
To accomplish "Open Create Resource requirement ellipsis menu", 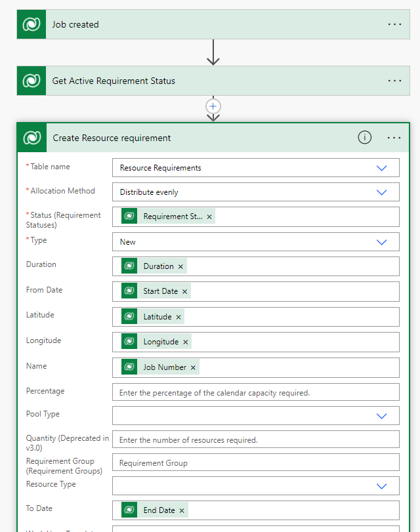I will [x=394, y=138].
